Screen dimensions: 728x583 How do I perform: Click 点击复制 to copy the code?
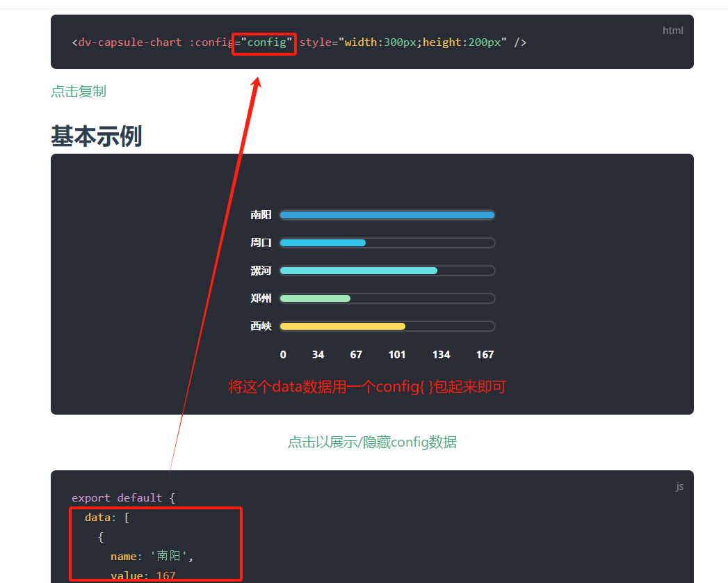(x=78, y=91)
